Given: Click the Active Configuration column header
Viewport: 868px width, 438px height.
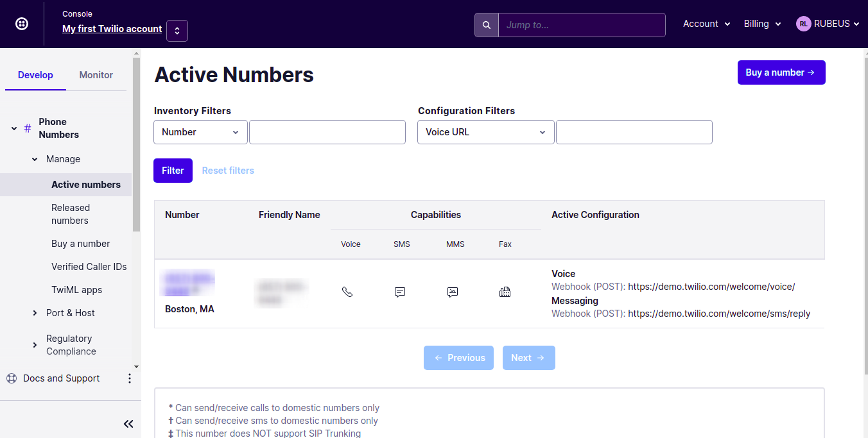Looking at the screenshot, I should [595, 215].
